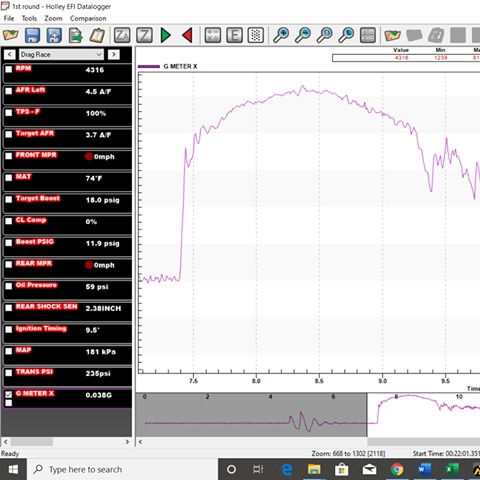Enable the Ignition Timing channel checkbox

[9, 329]
